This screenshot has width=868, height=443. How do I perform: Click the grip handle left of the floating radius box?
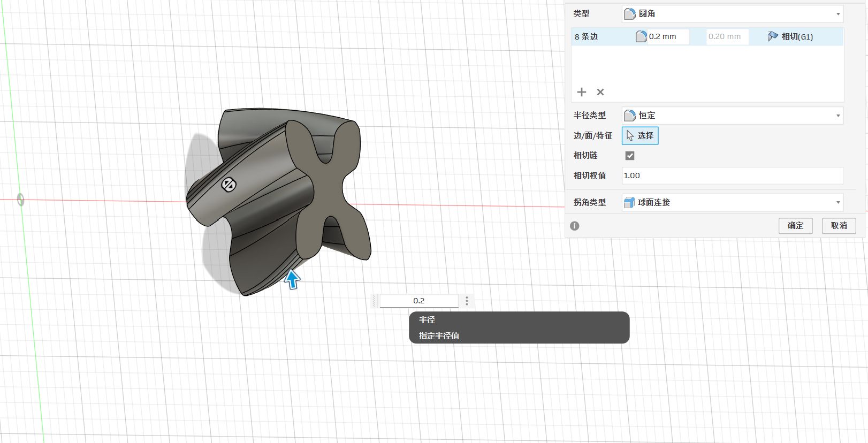coord(375,301)
